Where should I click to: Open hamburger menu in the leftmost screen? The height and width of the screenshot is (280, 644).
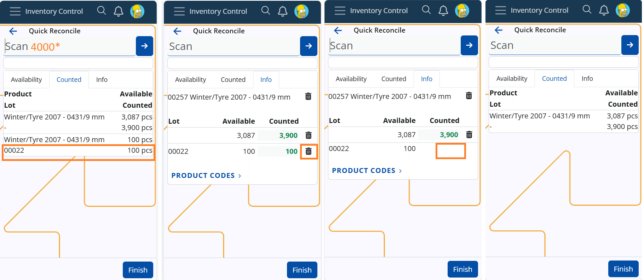15,11
